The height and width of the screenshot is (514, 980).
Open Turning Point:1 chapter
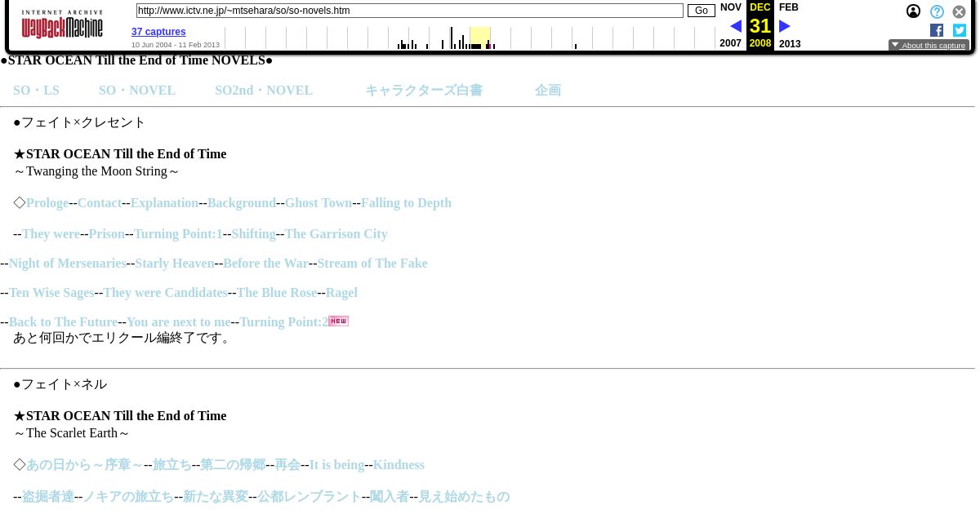(x=178, y=234)
